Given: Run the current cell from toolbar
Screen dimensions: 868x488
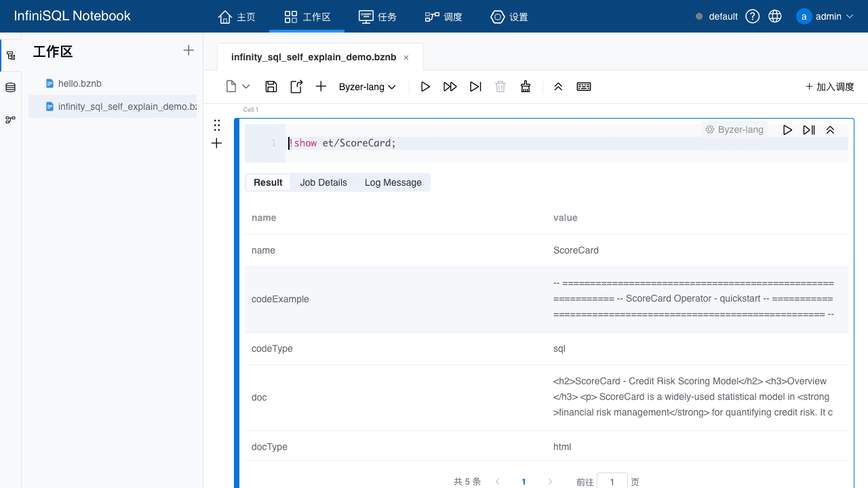Looking at the screenshot, I should point(425,87).
